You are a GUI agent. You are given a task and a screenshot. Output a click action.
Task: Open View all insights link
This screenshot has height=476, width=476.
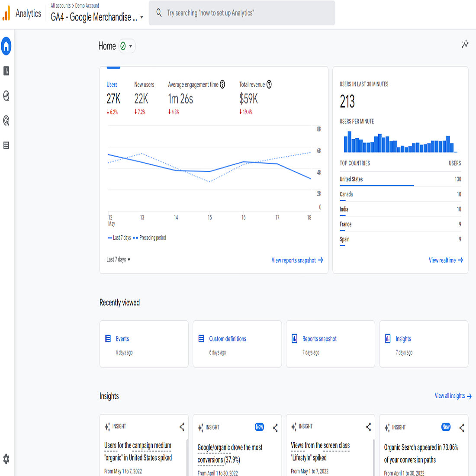(453, 396)
